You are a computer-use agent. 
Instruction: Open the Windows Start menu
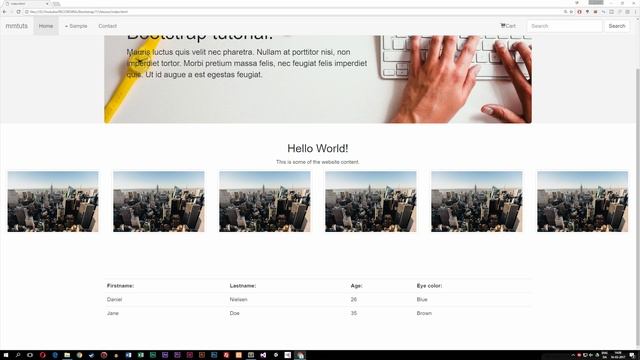6,355
